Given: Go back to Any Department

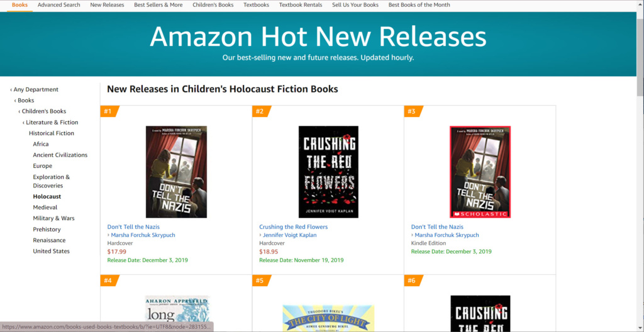Looking at the screenshot, I should [36, 89].
